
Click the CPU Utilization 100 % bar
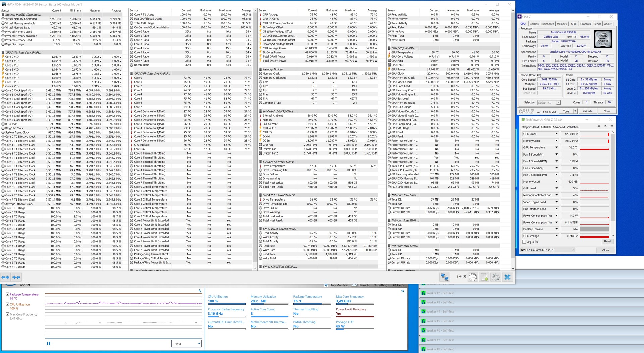click(226, 304)
